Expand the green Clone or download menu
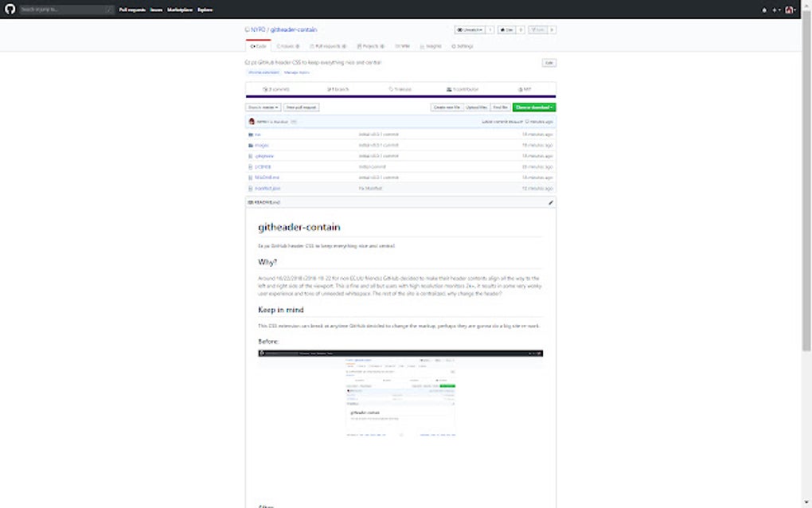 (x=533, y=107)
